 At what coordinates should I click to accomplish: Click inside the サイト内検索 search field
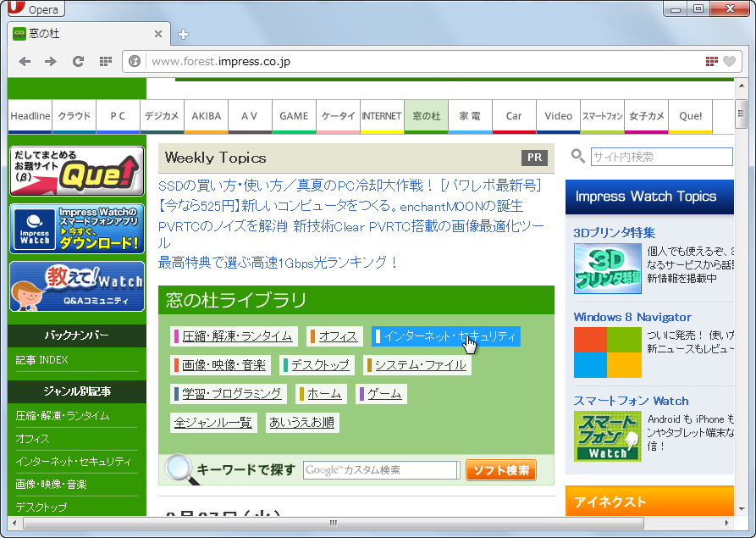[662, 157]
